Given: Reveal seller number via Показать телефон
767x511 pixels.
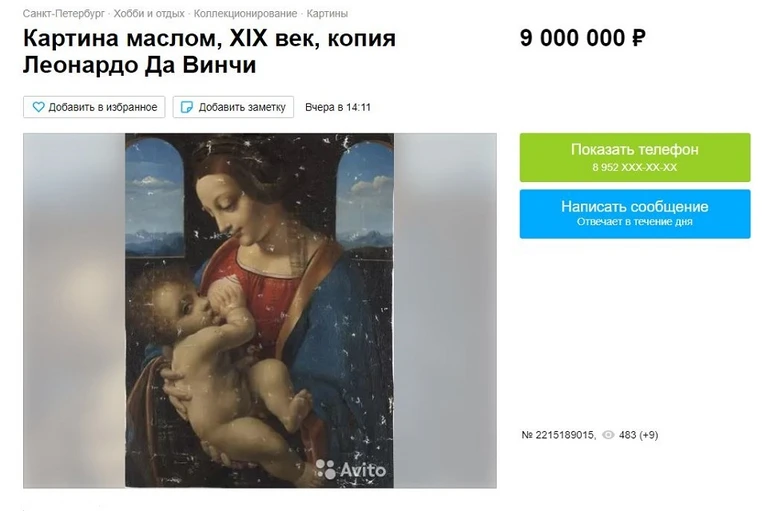Looking at the screenshot, I should point(635,157).
